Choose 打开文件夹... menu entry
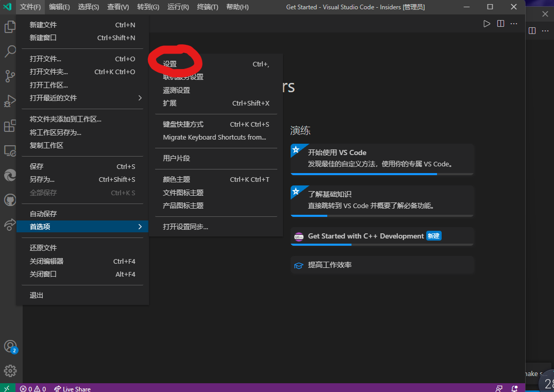The height and width of the screenshot is (392, 554). [82, 72]
